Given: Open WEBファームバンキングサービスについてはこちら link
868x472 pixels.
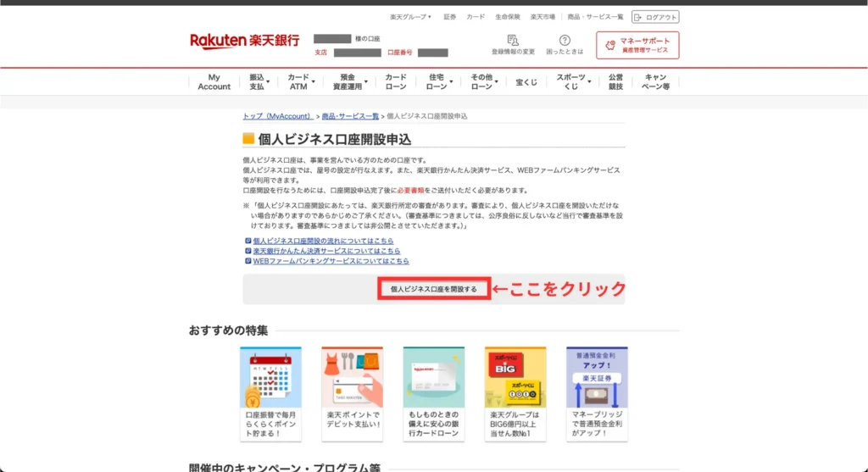Looking at the screenshot, I should (x=331, y=261).
